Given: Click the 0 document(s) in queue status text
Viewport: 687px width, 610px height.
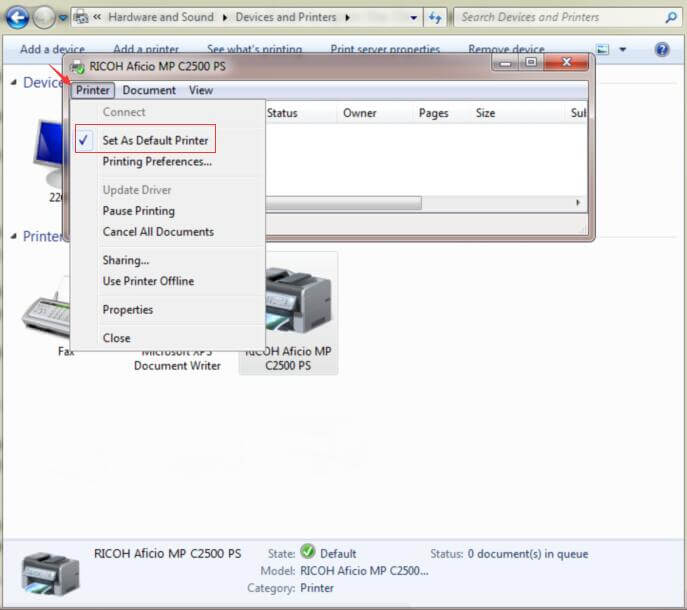Looking at the screenshot, I should pyautogui.click(x=528, y=554).
